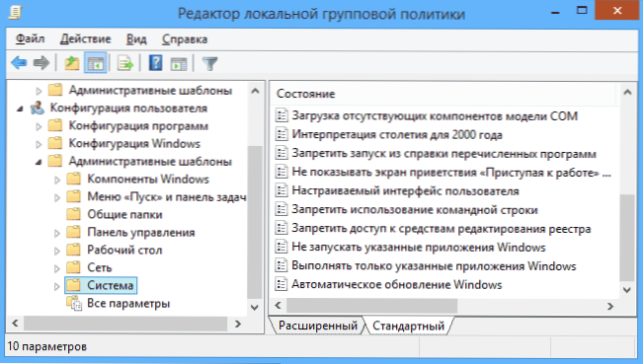The image size is (643, 364).
Task: Click the policy icon beside 'Не показывать экран приветствия'
Action: (281, 172)
